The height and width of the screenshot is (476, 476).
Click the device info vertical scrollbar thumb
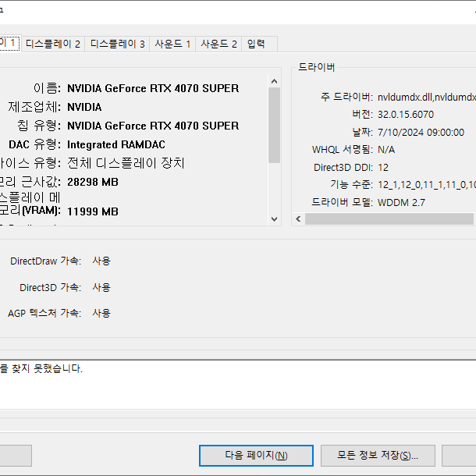274,125
